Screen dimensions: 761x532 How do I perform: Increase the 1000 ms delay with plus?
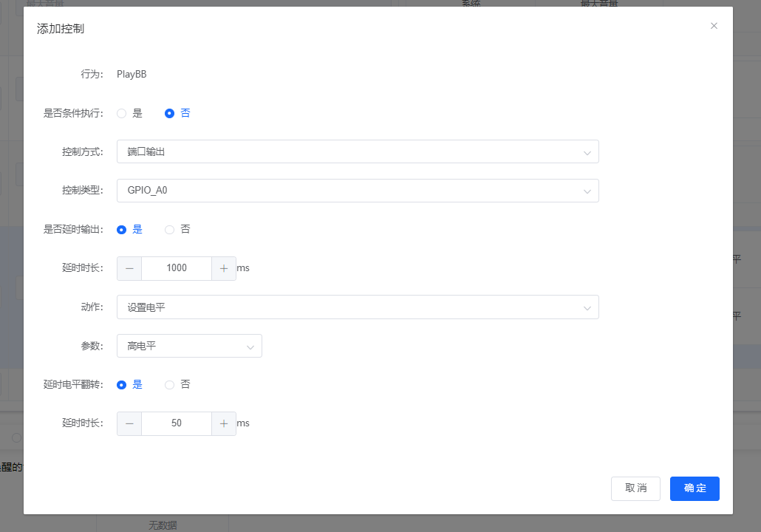coord(224,268)
